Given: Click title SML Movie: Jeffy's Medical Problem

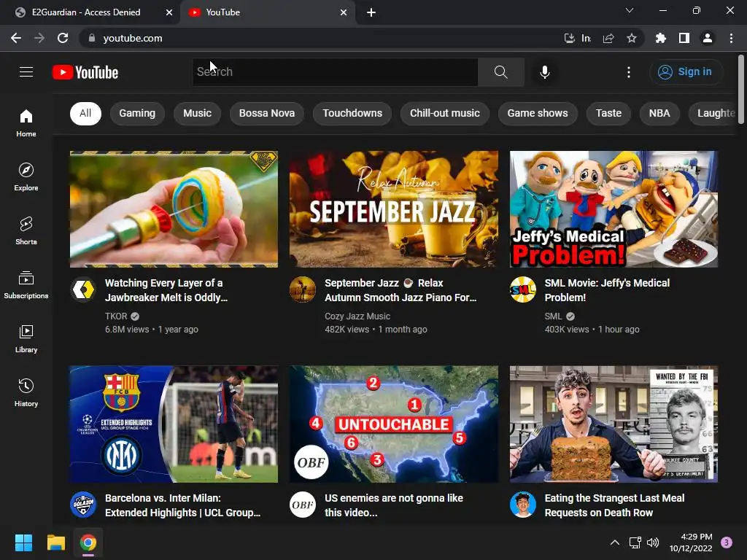Looking at the screenshot, I should tap(607, 290).
